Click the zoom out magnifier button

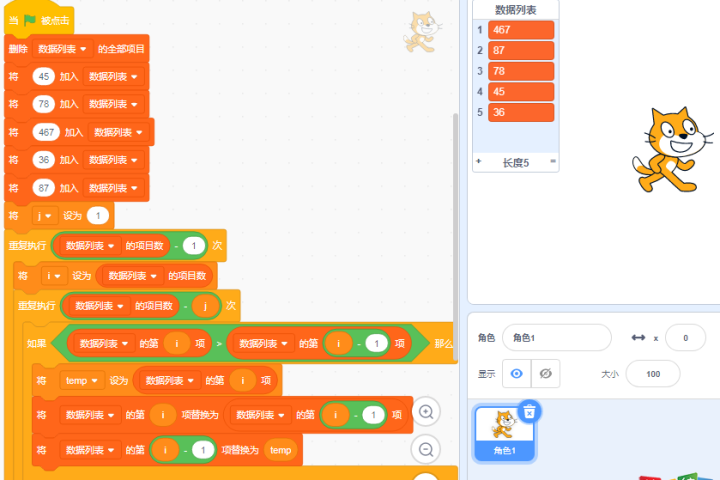tap(427, 450)
